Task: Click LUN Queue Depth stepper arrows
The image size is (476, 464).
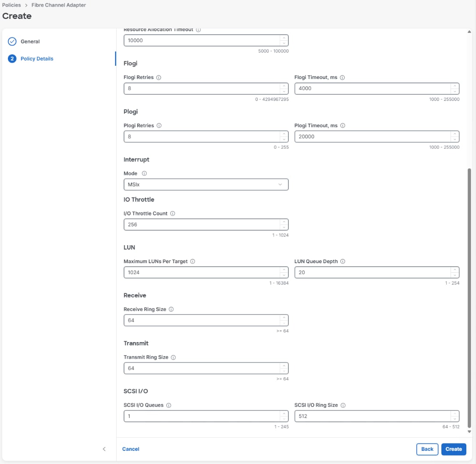Action: click(455, 272)
